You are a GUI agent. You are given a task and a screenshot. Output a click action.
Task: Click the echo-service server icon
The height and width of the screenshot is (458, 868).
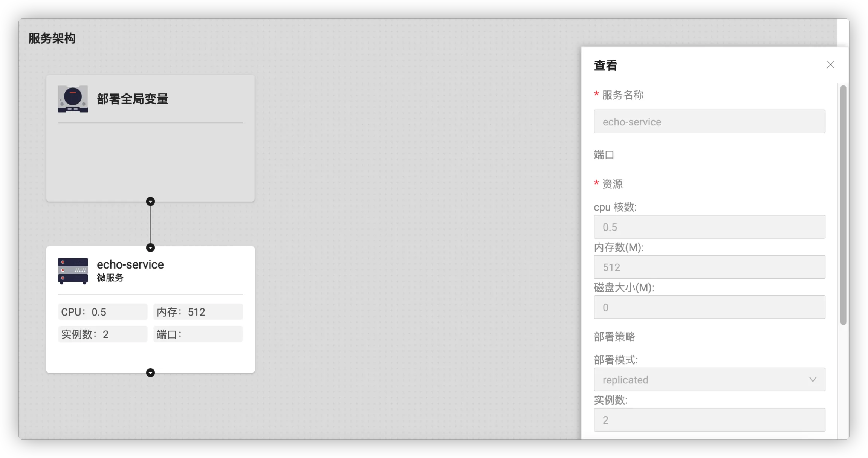click(x=73, y=271)
